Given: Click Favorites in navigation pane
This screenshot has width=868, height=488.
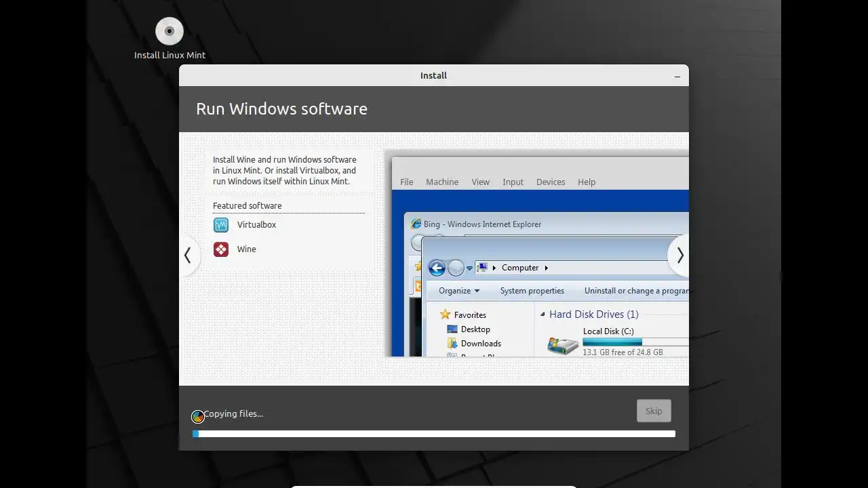Looking at the screenshot, I should (470, 315).
